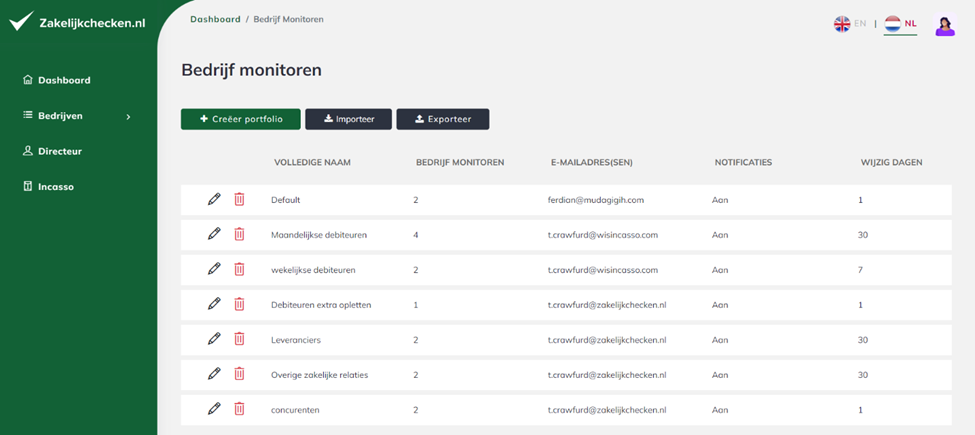The image size is (975, 435).
Task: Select the NL language option
Action: coord(900,24)
